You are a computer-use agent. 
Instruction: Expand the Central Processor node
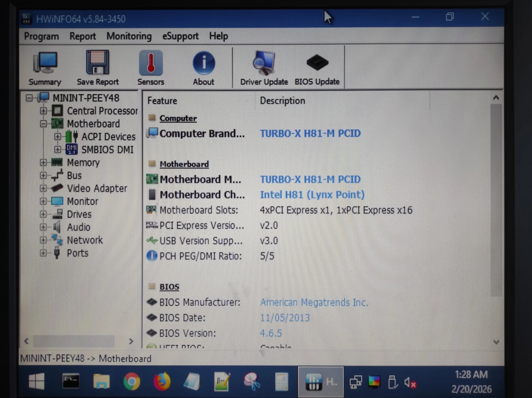(x=43, y=111)
